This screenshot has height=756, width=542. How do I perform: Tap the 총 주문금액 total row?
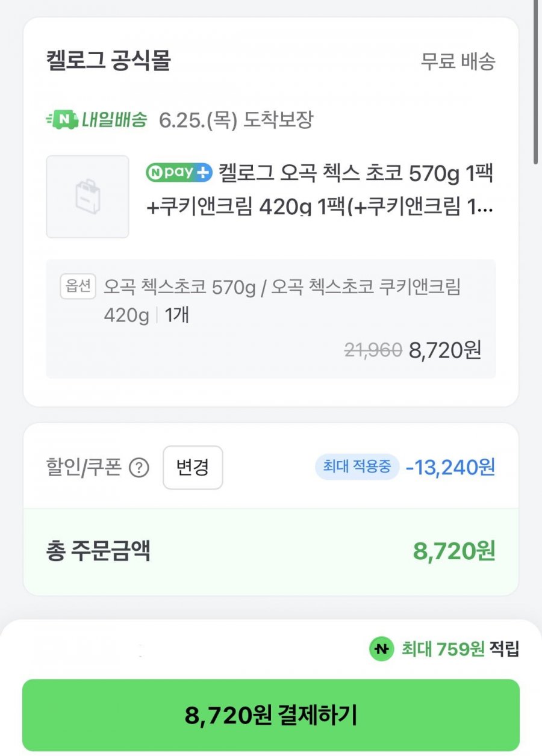pos(271,551)
